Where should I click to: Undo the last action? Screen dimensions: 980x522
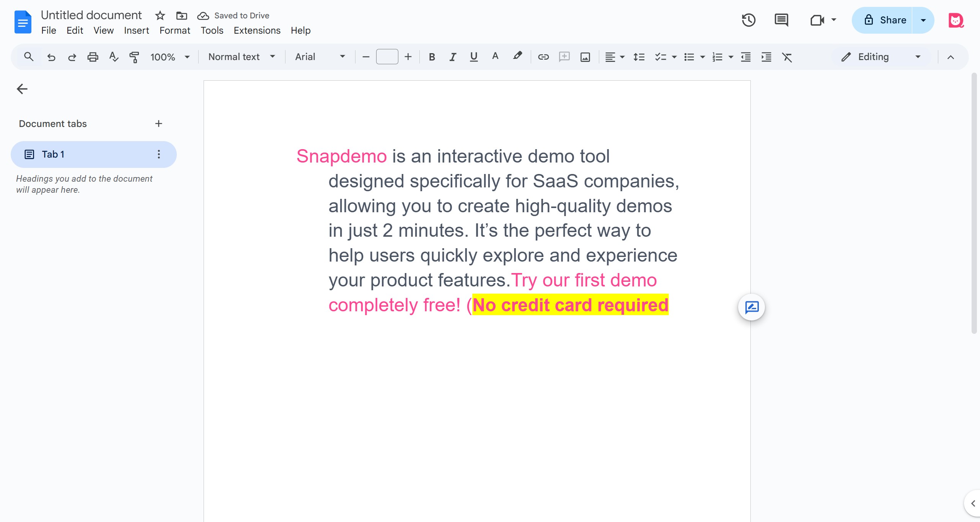[51, 57]
